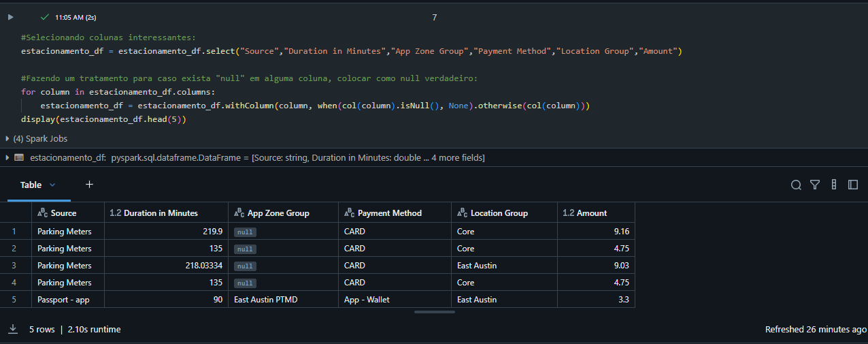
Task: Click string type icon of Location Group
Action: click(x=462, y=213)
